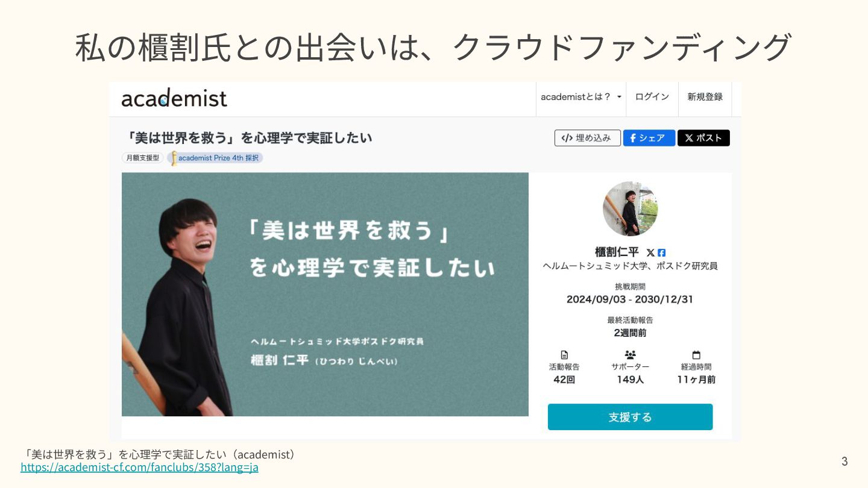The height and width of the screenshot is (488, 868).
Task: Open the academist-cf.com fanclubs link
Action: pos(139,467)
